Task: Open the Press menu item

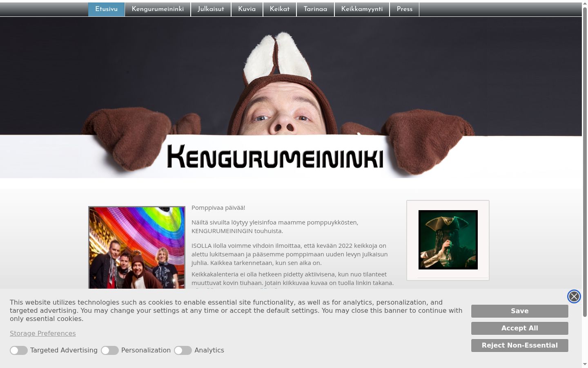Action: click(x=405, y=9)
